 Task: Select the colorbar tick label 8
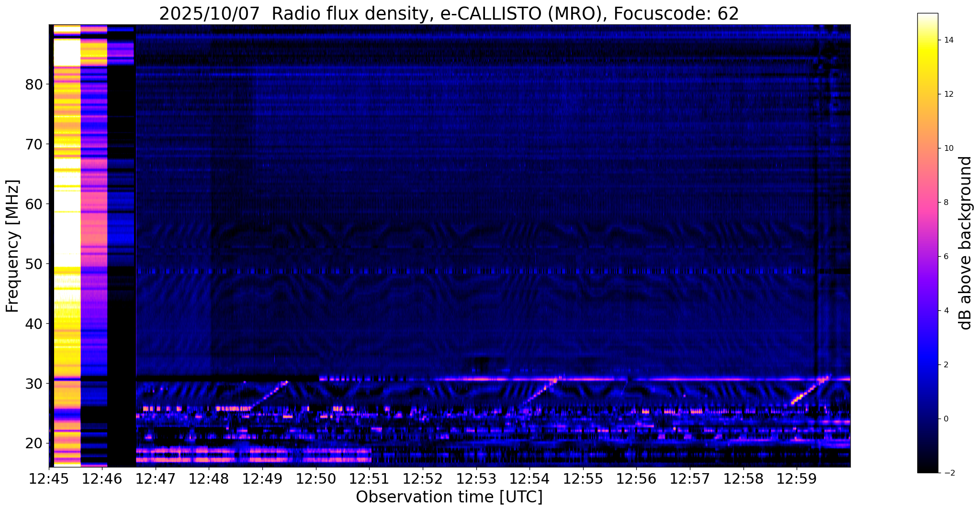[x=945, y=203]
